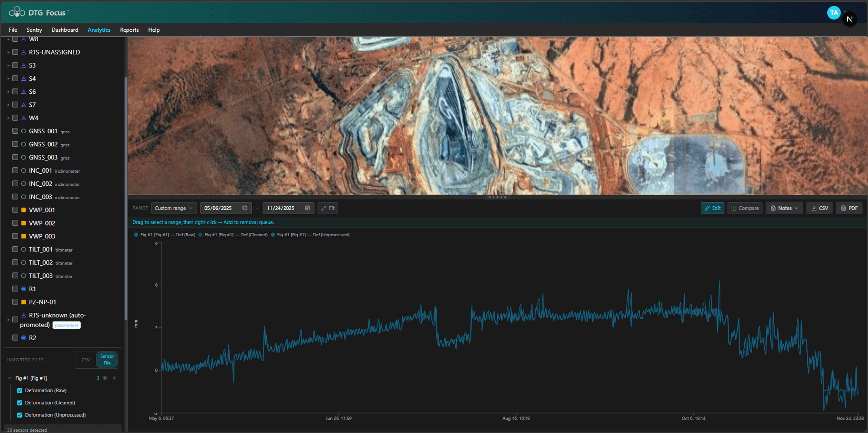Open the Help menu
The height and width of the screenshot is (433, 868).
click(154, 30)
